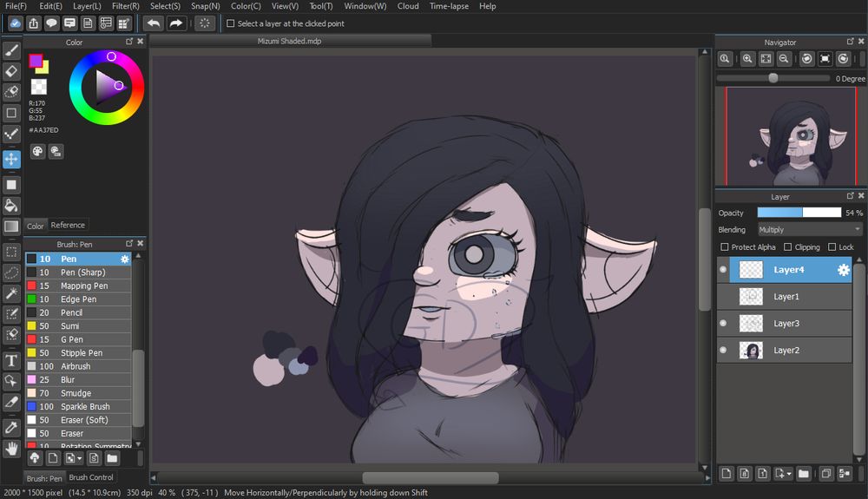This screenshot has width=868, height=499.
Task: Pick the Hand pan tool
Action: 11,448
